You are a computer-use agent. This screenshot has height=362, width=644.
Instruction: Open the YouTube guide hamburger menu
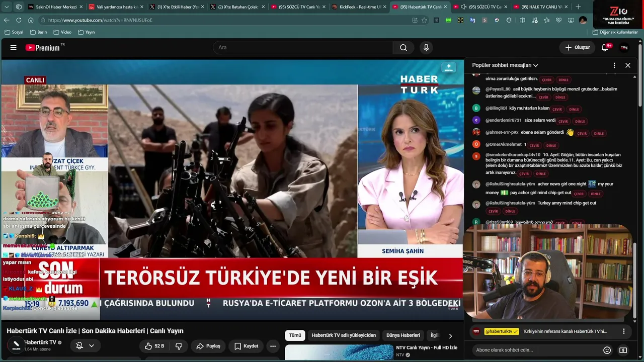coord(14,48)
